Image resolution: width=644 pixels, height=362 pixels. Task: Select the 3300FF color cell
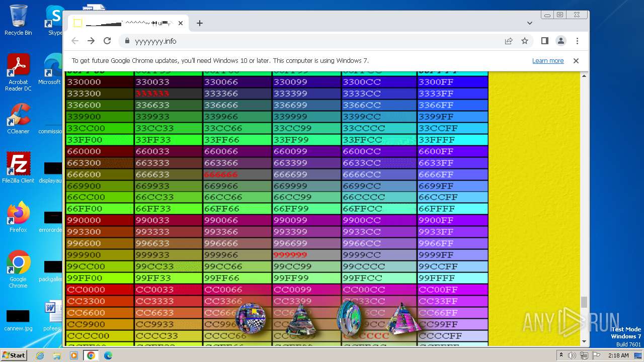[x=453, y=82]
